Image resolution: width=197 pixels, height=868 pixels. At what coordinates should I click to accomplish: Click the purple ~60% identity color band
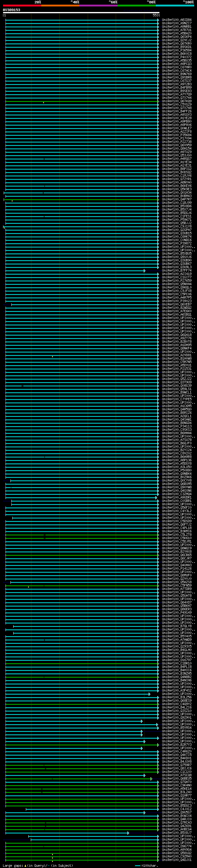click(x=99, y=6)
